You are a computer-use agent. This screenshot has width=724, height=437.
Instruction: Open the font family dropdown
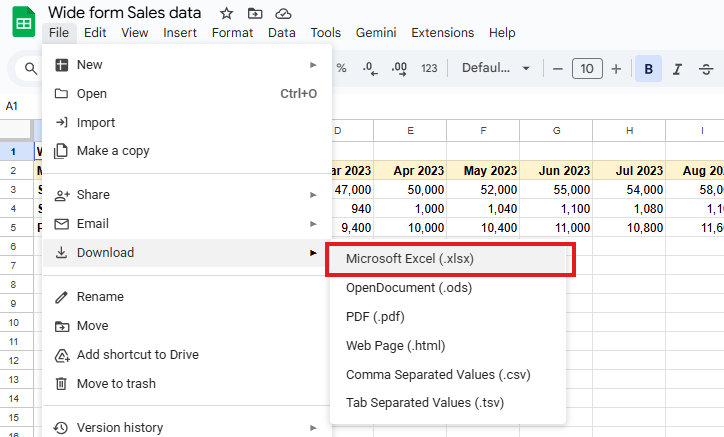click(497, 69)
